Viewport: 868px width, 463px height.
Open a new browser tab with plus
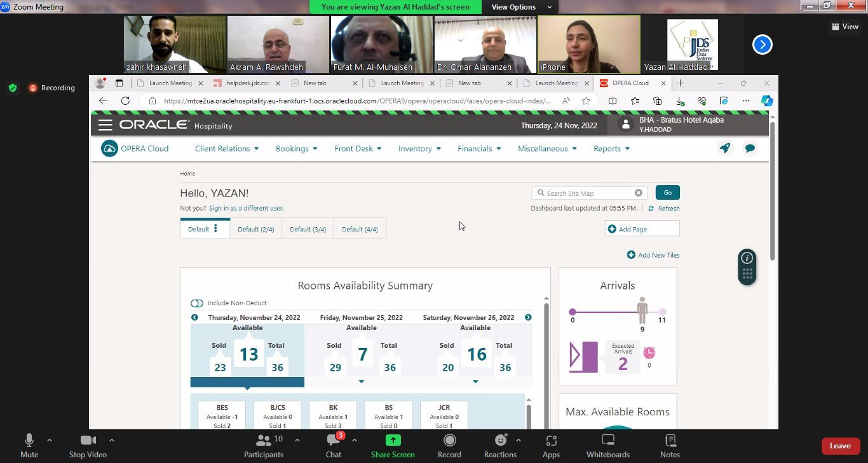point(680,83)
